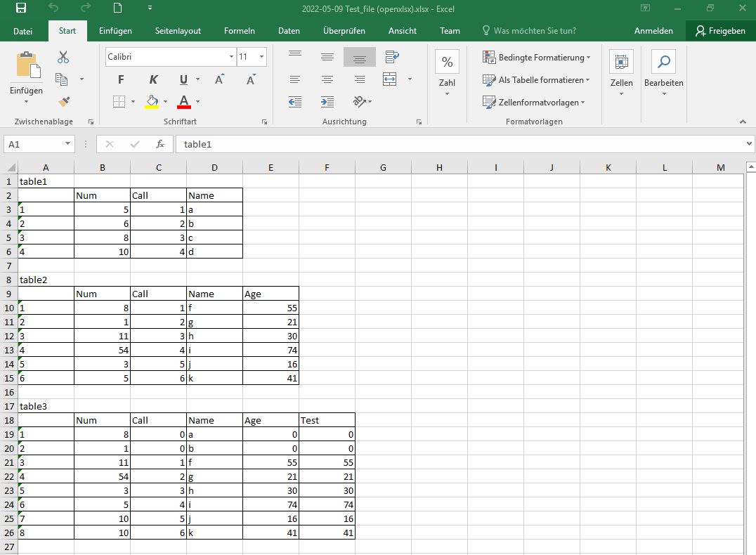Click the wrap text icon

pyautogui.click(x=392, y=57)
